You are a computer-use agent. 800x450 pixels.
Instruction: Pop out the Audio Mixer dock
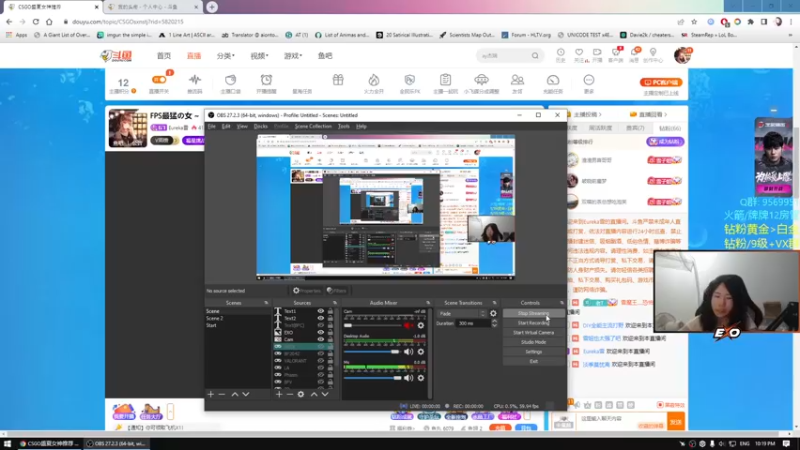pyautogui.click(x=428, y=303)
